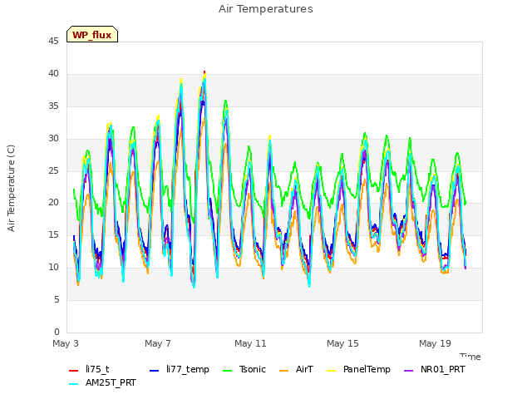Viewport: 532px width, 399px height.
Task: Click the purple NR01_PRT legend color marker
Action: tap(409, 371)
